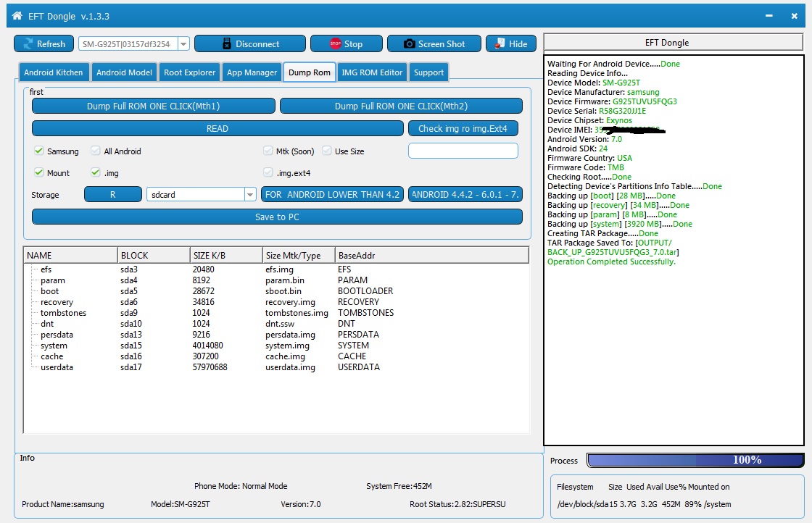Click the Save to PC button

coord(277,217)
